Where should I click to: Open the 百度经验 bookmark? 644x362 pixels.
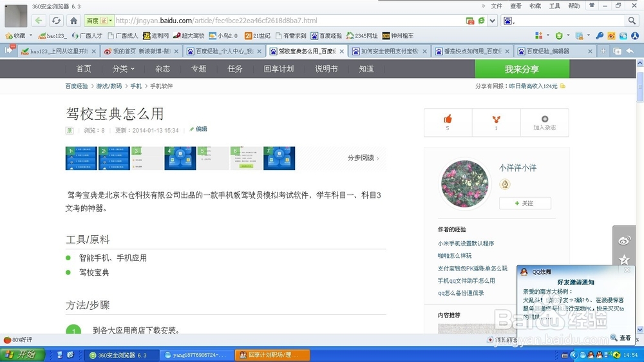[x=327, y=35]
